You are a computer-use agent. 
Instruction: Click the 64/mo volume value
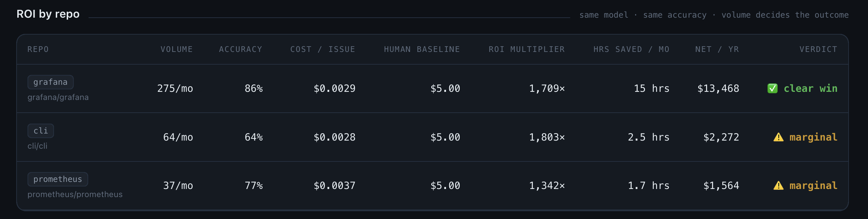[x=178, y=137]
